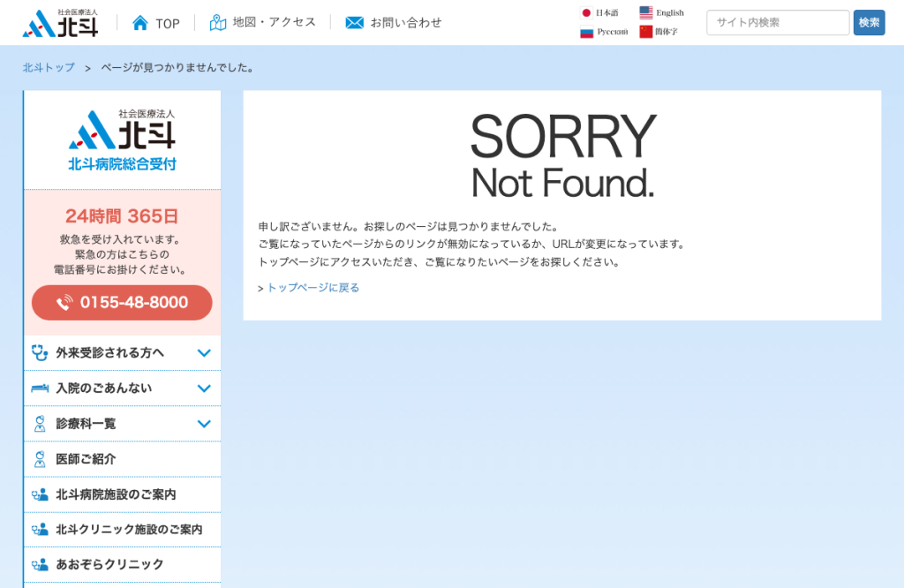Image resolution: width=904 pixels, height=588 pixels.
Task: Select the Chinese flag language icon
Action: (646, 32)
